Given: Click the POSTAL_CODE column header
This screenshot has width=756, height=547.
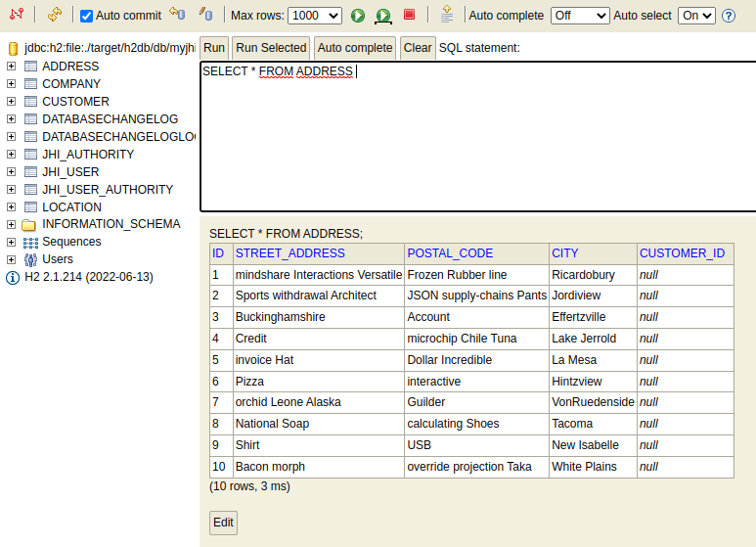Looking at the screenshot, I should pos(450,253).
